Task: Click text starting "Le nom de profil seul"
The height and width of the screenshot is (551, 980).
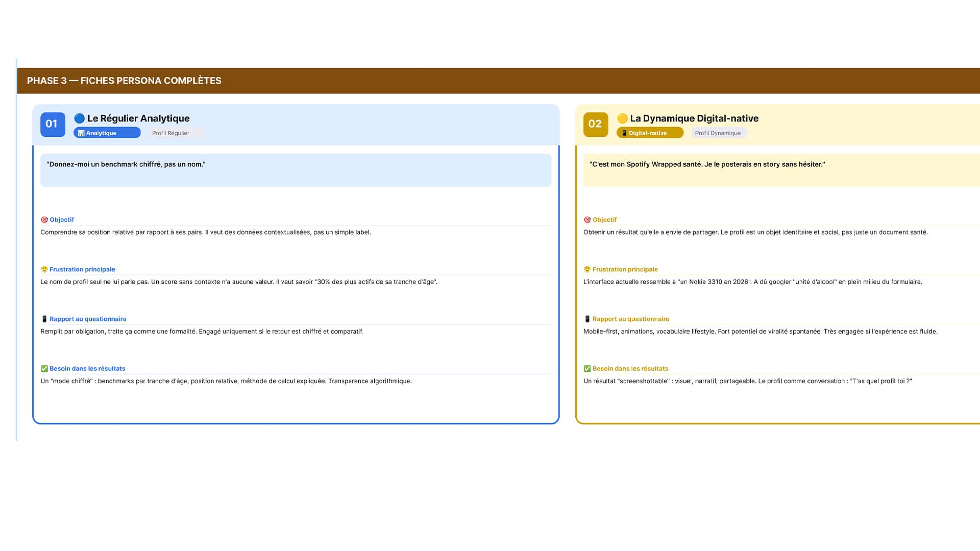Action: point(239,282)
